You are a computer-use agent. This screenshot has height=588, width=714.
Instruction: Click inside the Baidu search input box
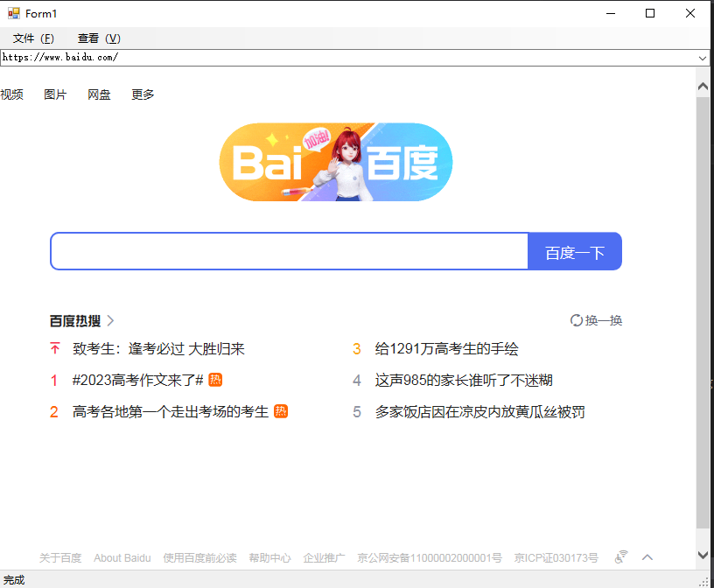289,251
